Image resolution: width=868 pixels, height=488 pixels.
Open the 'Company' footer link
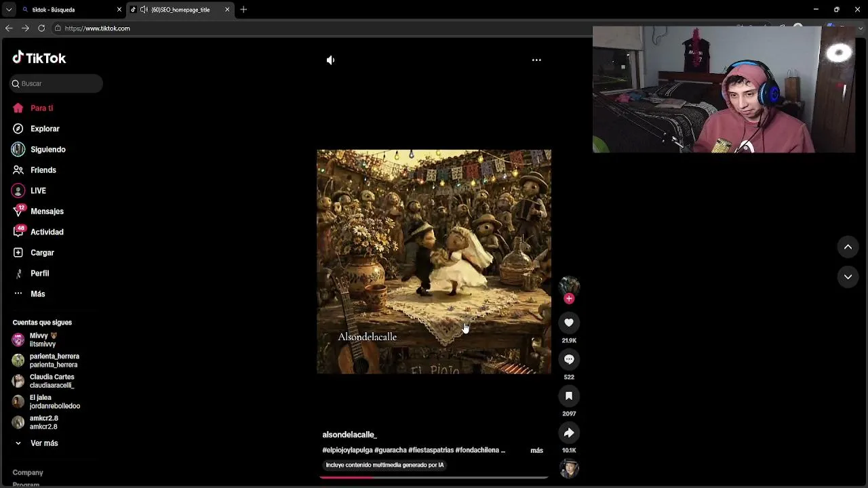(x=28, y=472)
